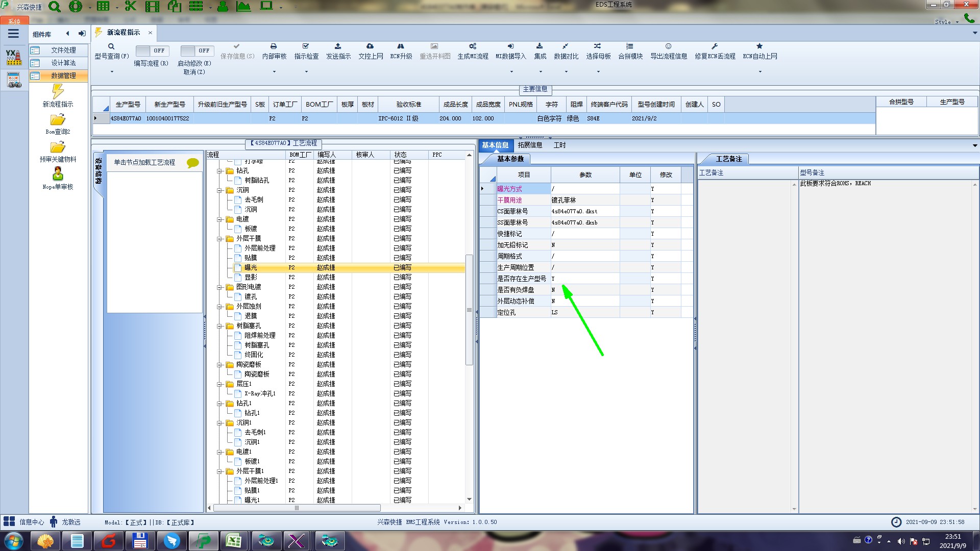Screen dimensions: 980x551
Task: Click the 内部审核 toolbar icon
Action: coord(274,46)
